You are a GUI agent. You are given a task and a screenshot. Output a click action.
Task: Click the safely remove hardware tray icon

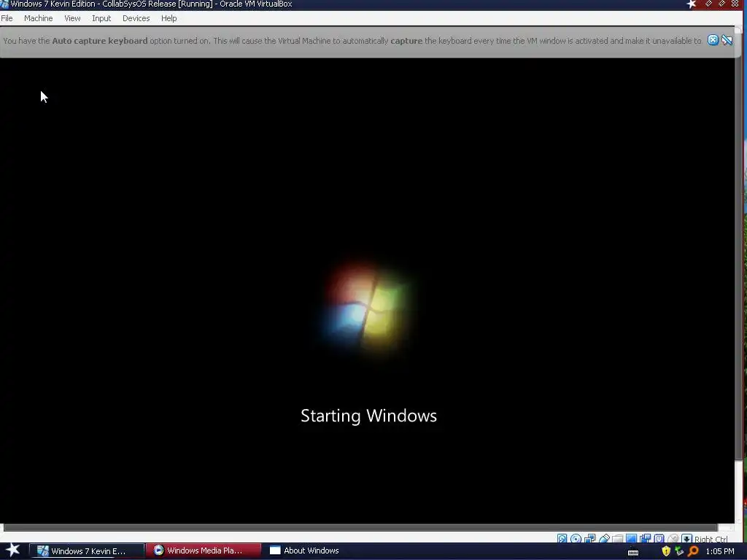pyautogui.click(x=679, y=551)
